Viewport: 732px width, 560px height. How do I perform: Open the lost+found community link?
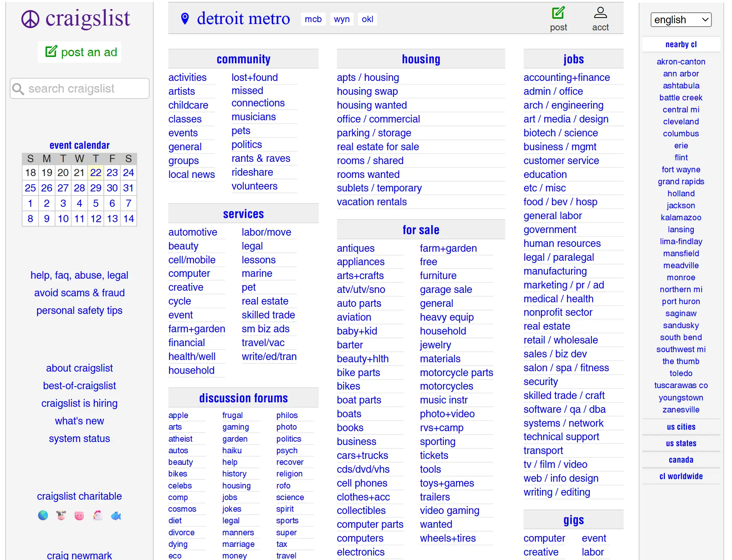click(x=254, y=77)
